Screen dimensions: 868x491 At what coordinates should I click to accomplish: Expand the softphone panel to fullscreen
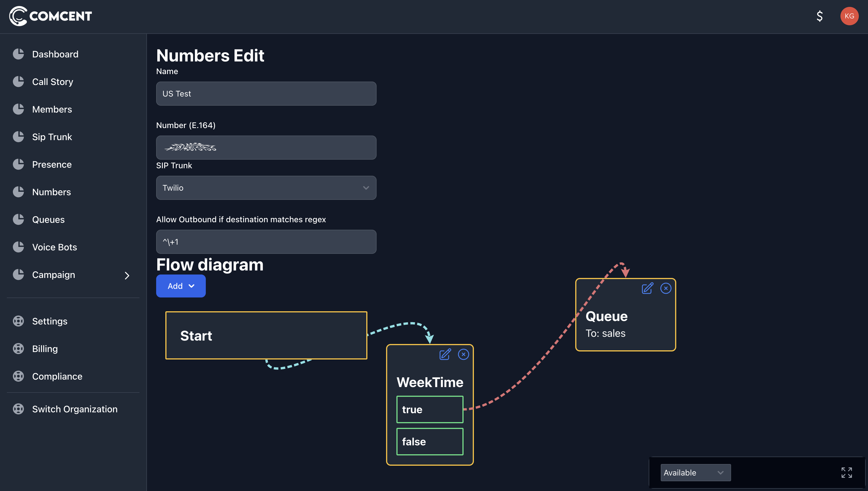846,472
